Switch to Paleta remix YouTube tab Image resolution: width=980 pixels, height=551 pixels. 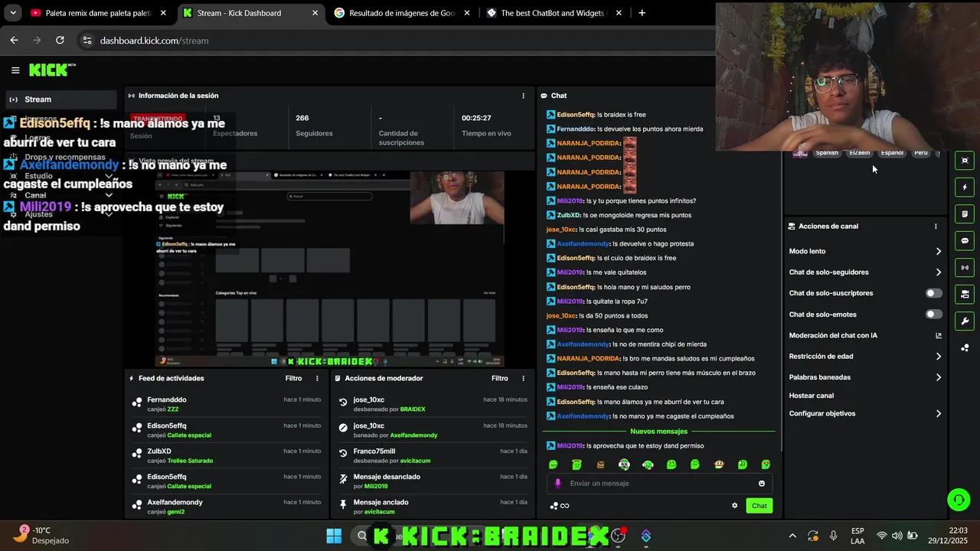(98, 13)
